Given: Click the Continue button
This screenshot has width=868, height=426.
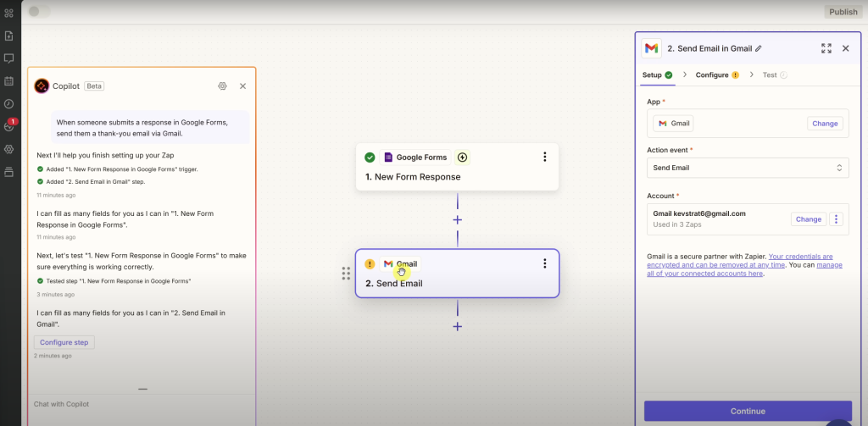Looking at the screenshot, I should pyautogui.click(x=748, y=411).
